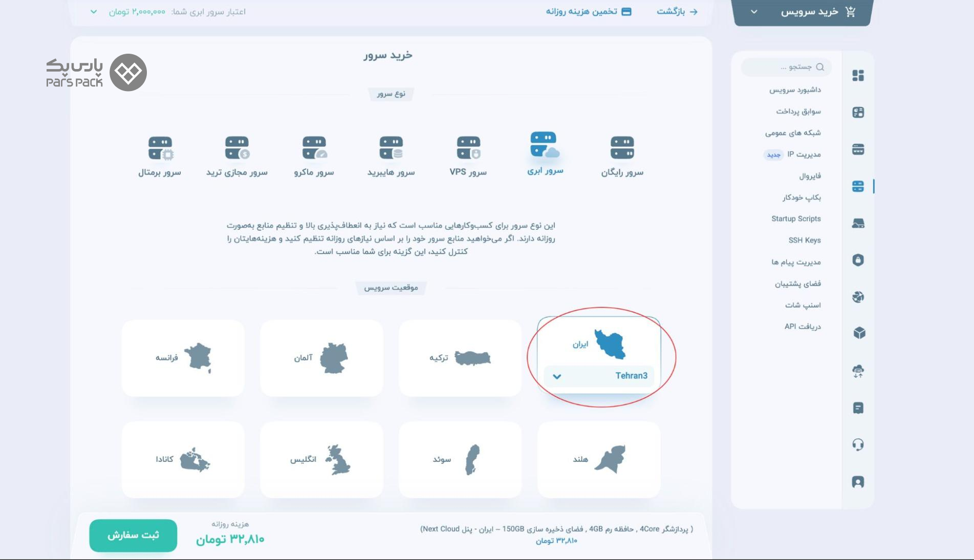
Task: Expand the cloud server credit balance chevron
Action: click(94, 12)
